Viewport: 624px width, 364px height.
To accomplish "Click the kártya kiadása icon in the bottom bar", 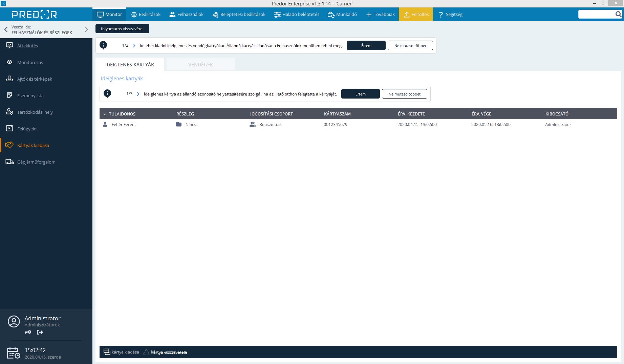I will 107,352.
